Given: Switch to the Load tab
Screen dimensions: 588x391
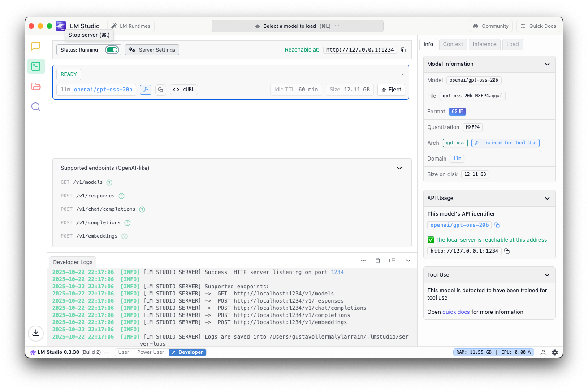Looking at the screenshot, I should [512, 44].
